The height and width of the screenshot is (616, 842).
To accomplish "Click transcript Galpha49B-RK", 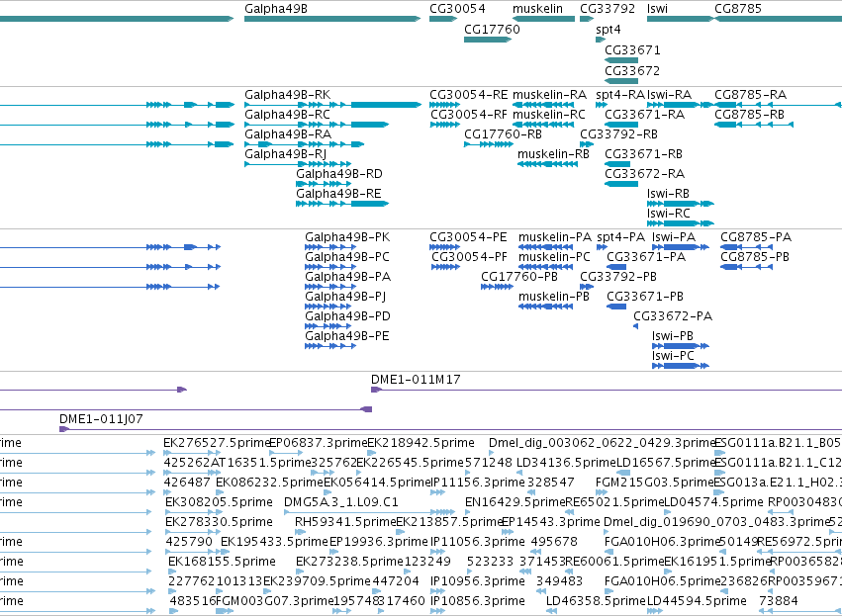I will (x=332, y=105).
